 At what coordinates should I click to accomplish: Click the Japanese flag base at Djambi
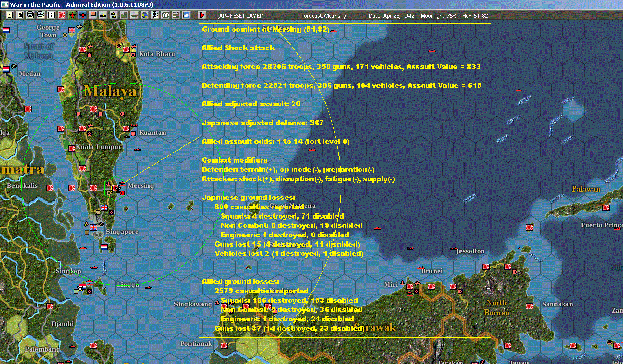click(x=50, y=307)
